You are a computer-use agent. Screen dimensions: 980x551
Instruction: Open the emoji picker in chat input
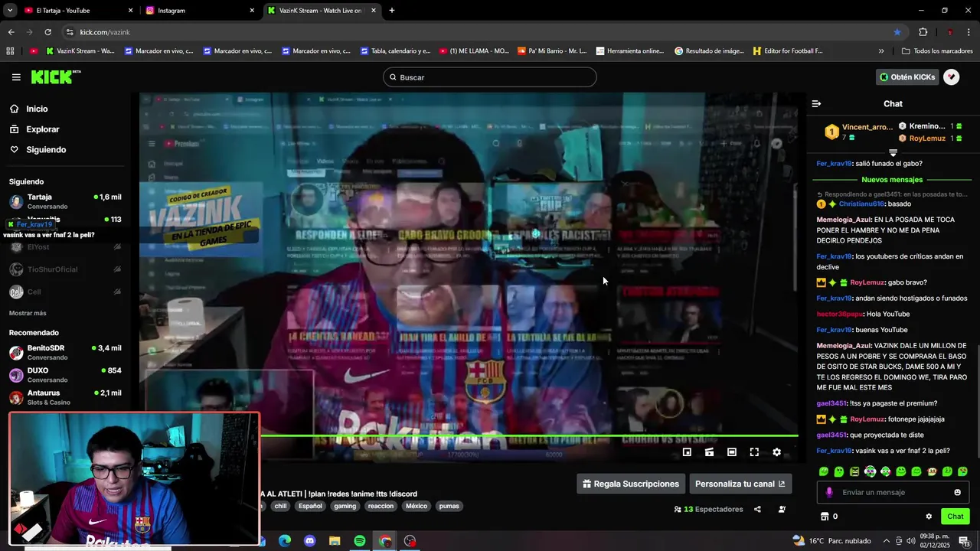coord(957,492)
